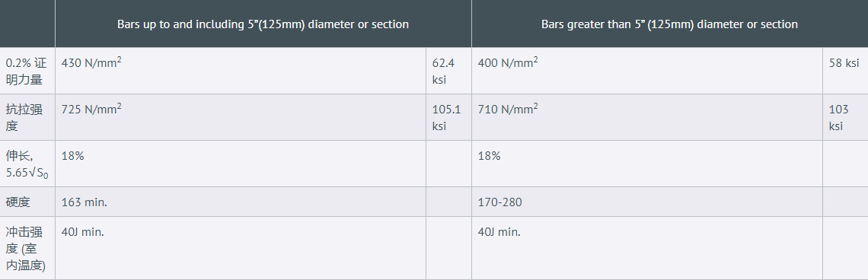Viewport: 868px width, 280px height.
Task: Click the 163 min. hardness value
Action: point(85,202)
